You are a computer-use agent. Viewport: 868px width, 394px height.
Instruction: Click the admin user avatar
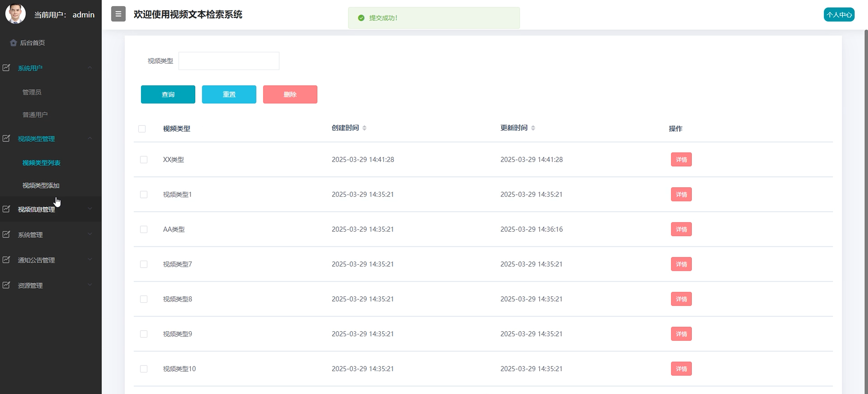tap(15, 14)
